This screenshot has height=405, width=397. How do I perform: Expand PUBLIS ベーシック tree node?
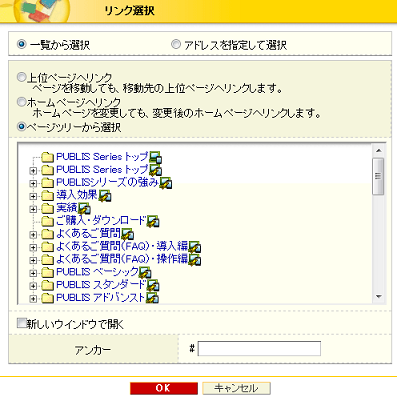(x=33, y=273)
